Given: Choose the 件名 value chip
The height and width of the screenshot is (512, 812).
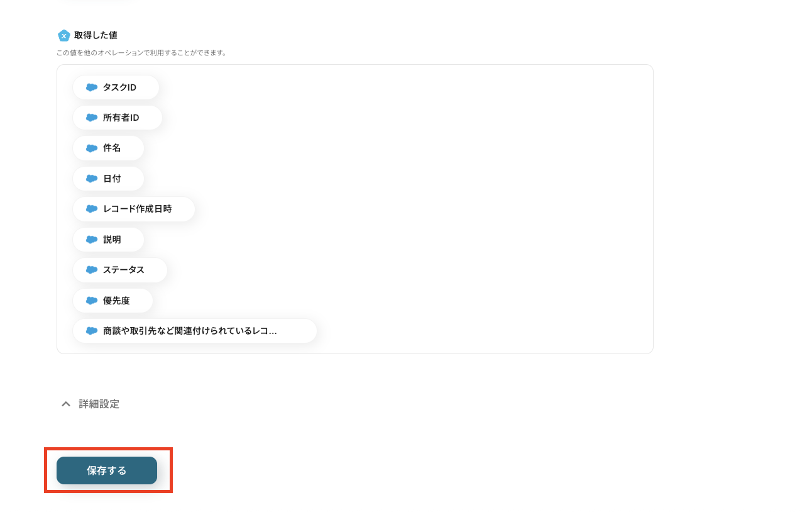Looking at the screenshot, I should click(108, 148).
